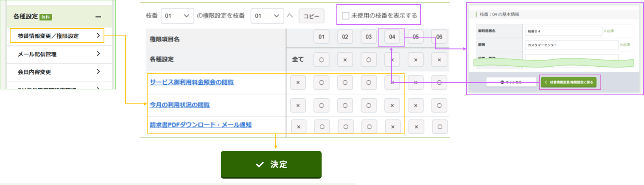Toggle 請求書PDFダウンロード permission for branch 03

coord(369,126)
